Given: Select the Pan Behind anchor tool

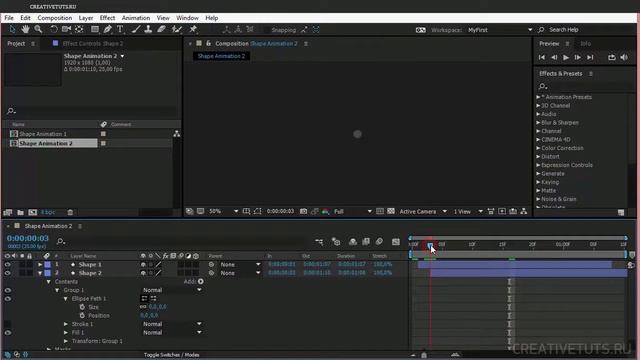Looking at the screenshot, I should [x=79, y=29].
